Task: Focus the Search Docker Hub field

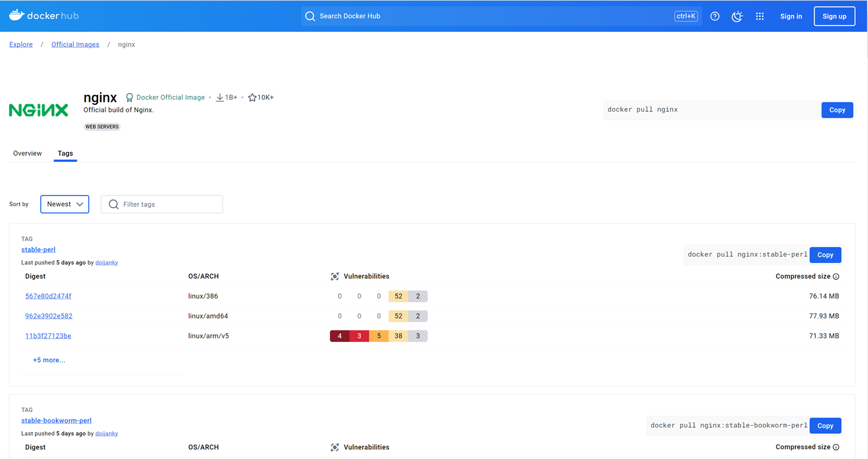Action: (501, 16)
